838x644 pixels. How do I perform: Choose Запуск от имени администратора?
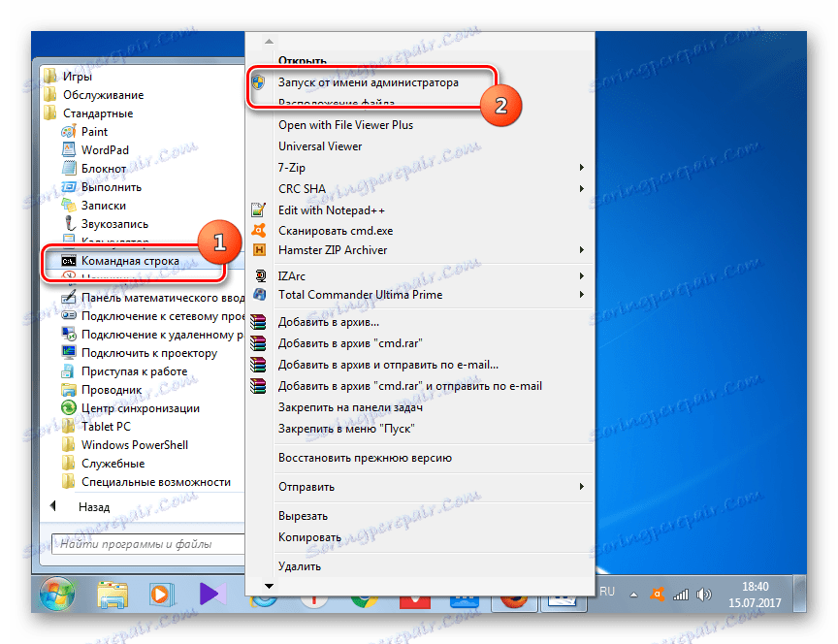pyautogui.click(x=369, y=82)
